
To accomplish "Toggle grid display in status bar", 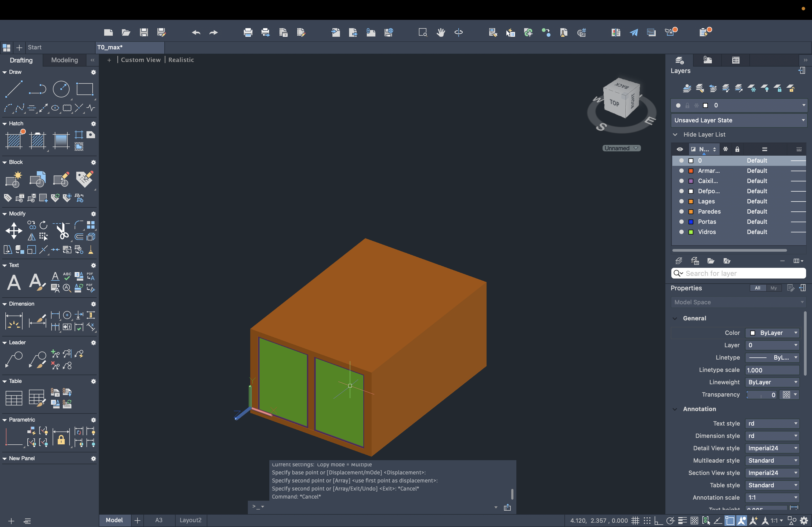I will tap(635, 521).
